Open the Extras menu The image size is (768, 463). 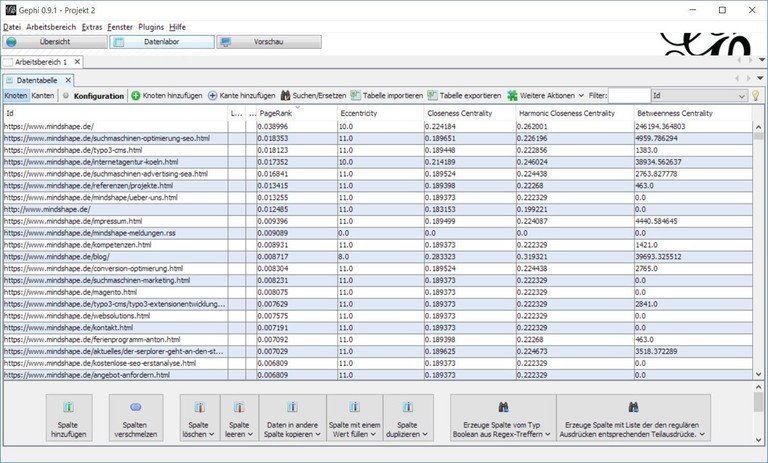pyautogui.click(x=92, y=27)
